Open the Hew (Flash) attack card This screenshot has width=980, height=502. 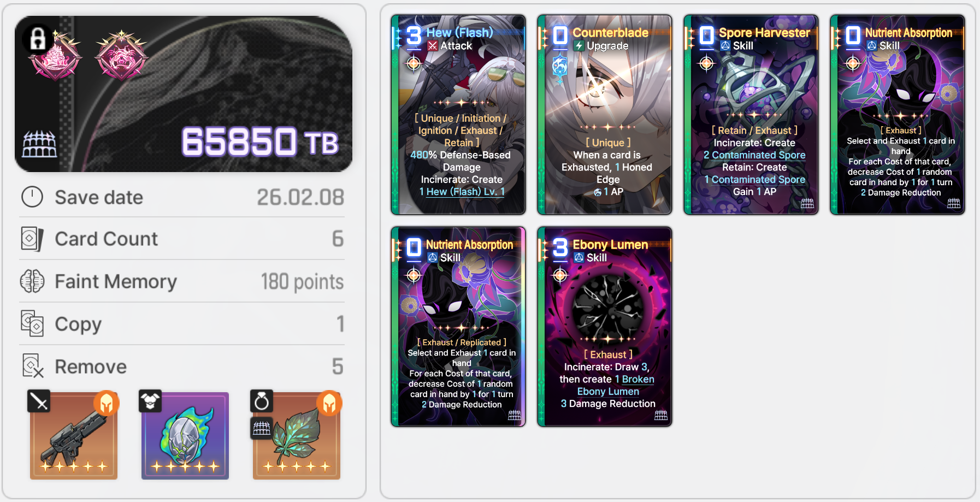coord(458,114)
